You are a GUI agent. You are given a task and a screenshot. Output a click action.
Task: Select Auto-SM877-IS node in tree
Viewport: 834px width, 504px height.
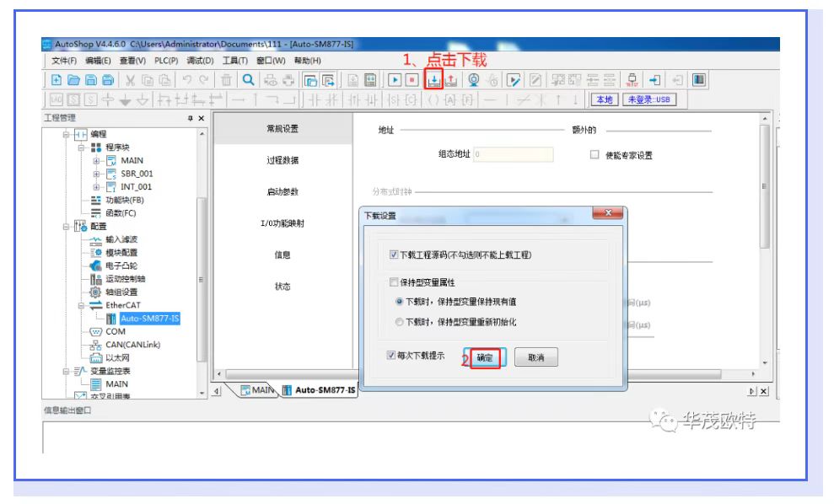[x=150, y=319]
